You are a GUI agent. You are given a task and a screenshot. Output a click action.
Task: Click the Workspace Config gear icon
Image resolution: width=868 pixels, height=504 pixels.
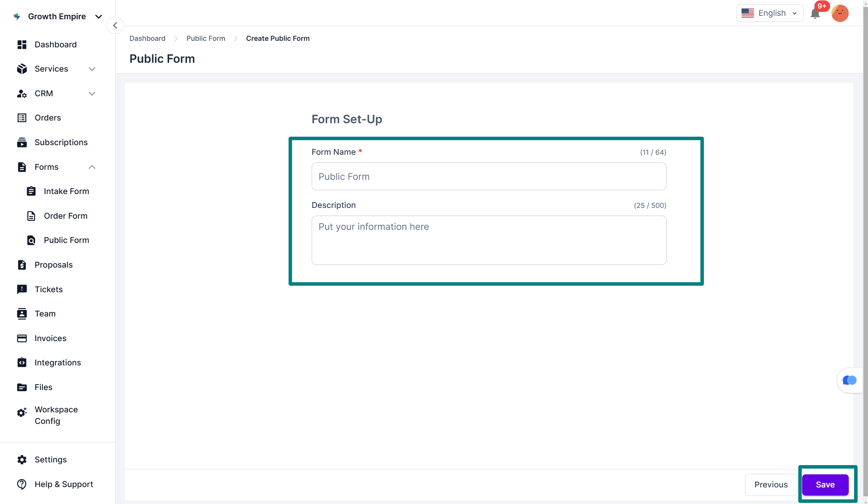(x=22, y=412)
